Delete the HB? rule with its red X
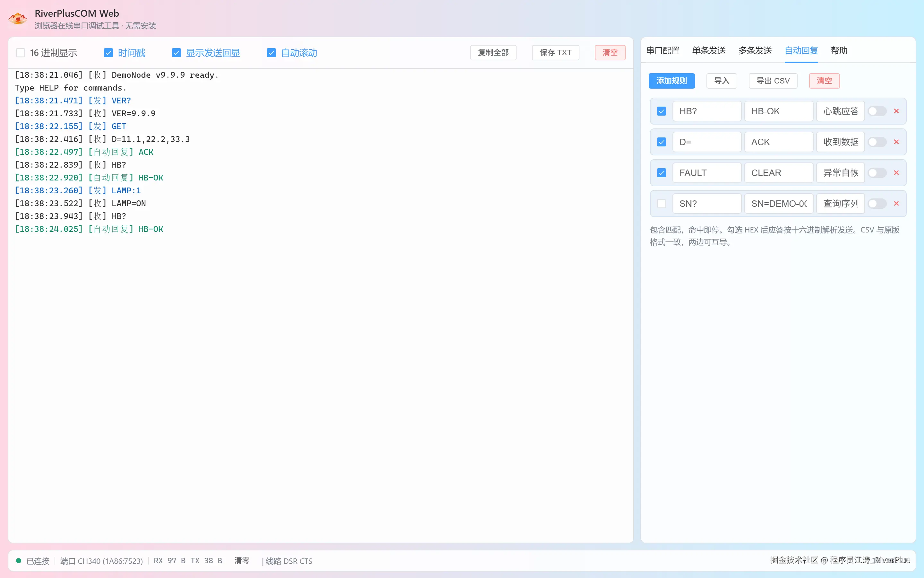The image size is (924, 578). 896,111
